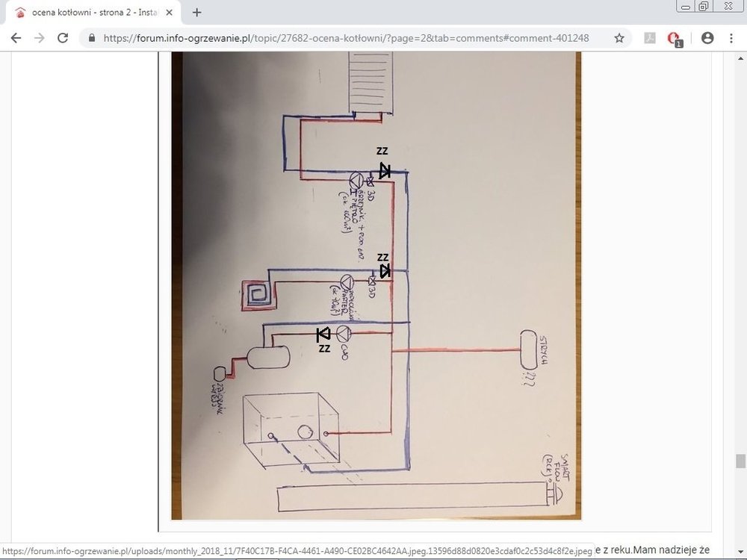The image size is (747, 560).
Task: Click the browser back arrow
Action: tap(16, 38)
